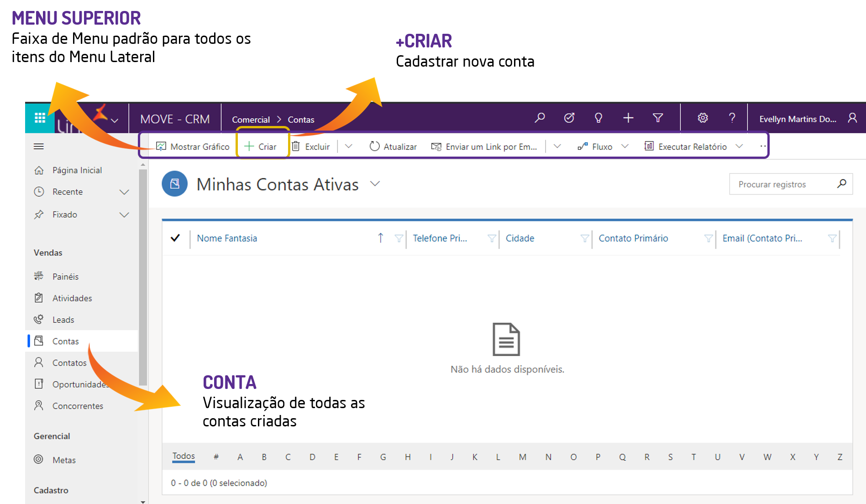Viewport: 866px width, 504px height.
Task: Open the advanced find funnel icon
Action: 658,118
